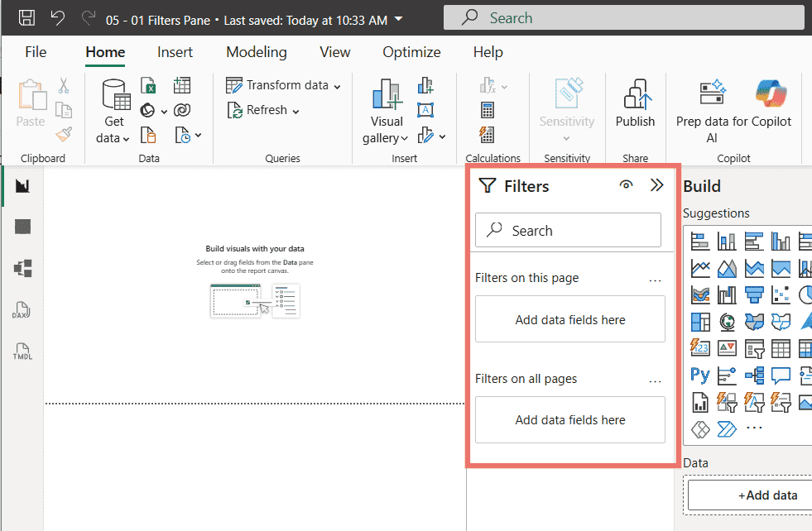Click the Filters pane Search field
The image size is (812, 531).
click(568, 230)
